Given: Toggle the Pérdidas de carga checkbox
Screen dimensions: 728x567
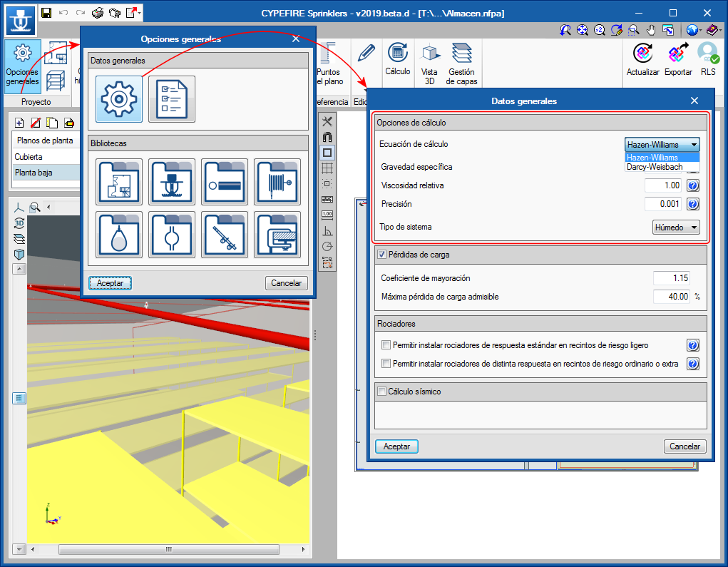Looking at the screenshot, I should tap(381, 255).
